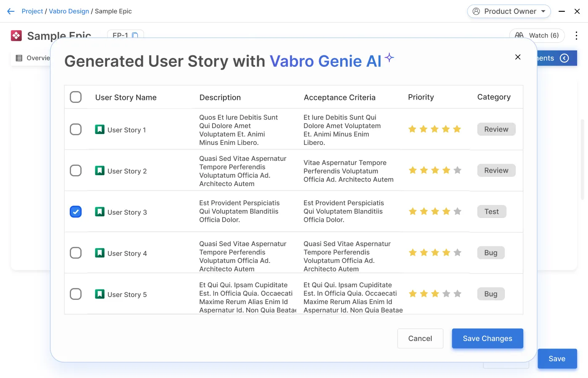588x378 pixels.
Task: Click the Save Changes button
Action: (x=488, y=339)
